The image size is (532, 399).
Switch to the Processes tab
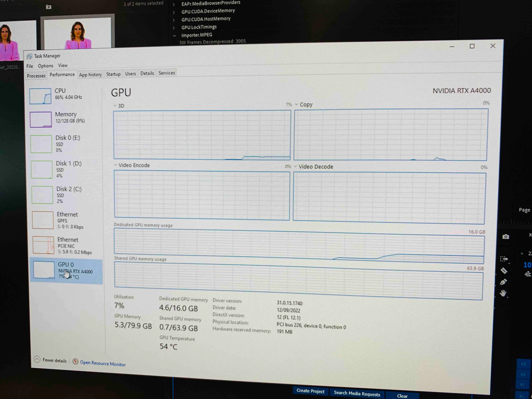click(x=36, y=76)
